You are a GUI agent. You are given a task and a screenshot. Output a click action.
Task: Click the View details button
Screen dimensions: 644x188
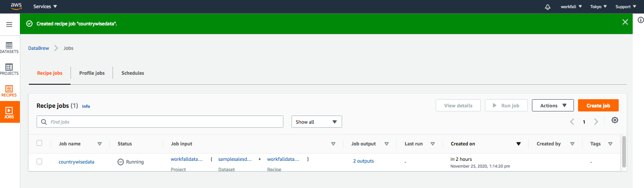[458, 106]
